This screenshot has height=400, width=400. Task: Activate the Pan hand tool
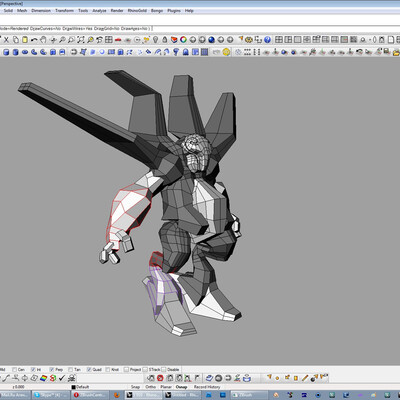[43, 40]
